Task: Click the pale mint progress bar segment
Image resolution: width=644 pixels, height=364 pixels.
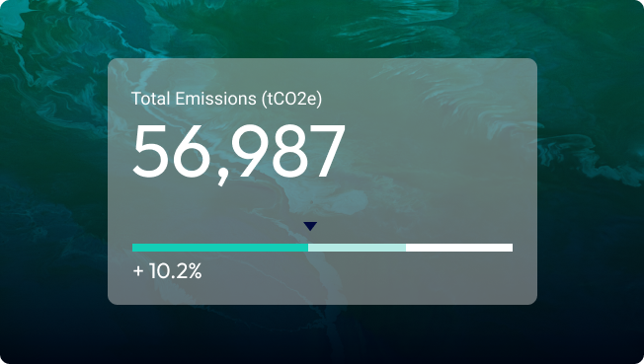Action: click(x=357, y=248)
